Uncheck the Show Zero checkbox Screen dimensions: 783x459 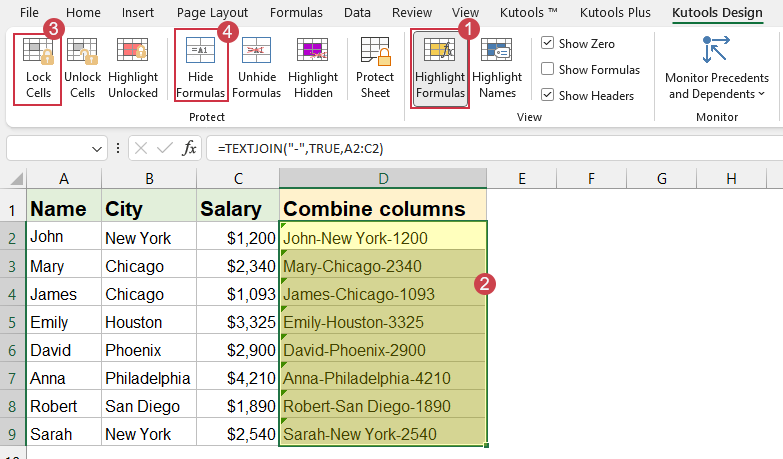tap(548, 44)
